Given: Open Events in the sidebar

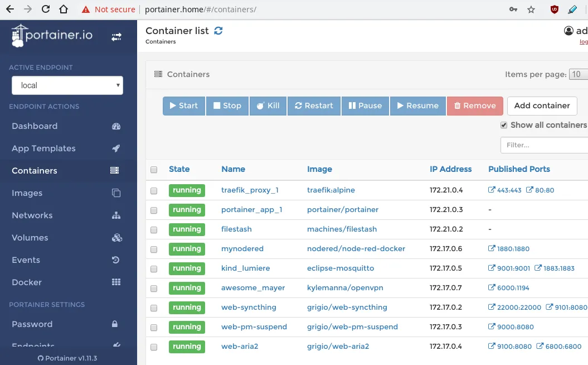Looking at the screenshot, I should pos(26,260).
